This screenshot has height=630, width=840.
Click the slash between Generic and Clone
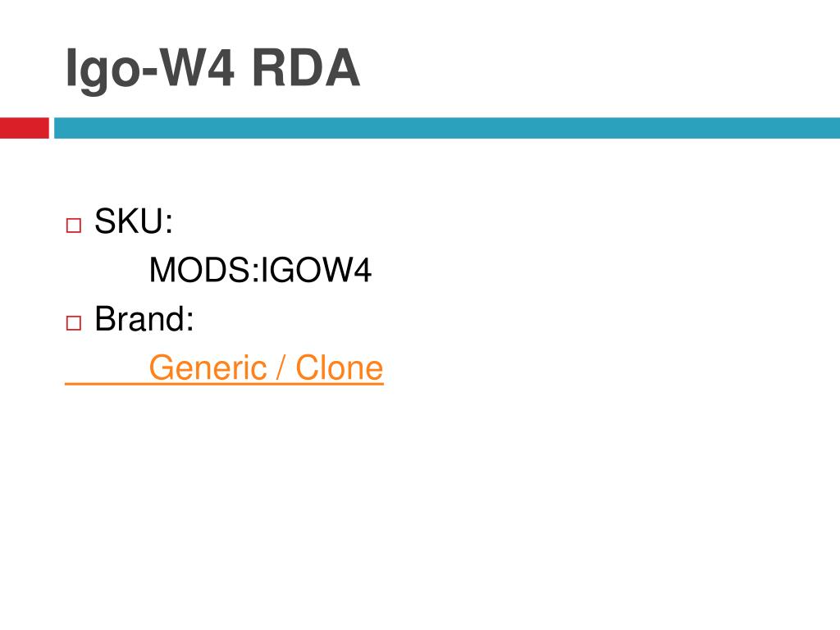tap(281, 367)
